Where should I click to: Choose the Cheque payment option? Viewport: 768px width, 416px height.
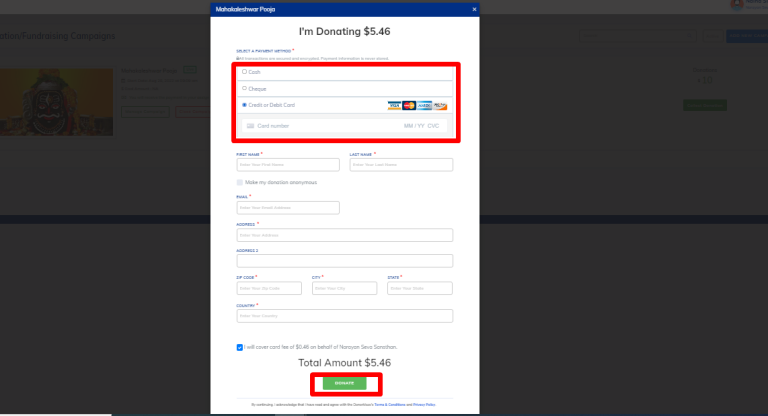point(244,89)
